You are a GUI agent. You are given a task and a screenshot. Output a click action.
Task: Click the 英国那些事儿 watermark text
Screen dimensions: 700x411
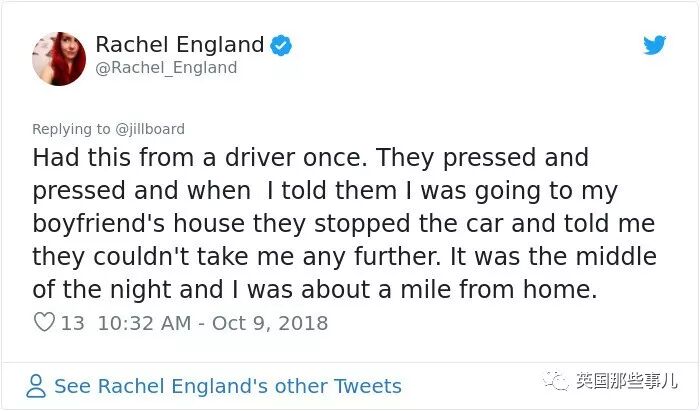tap(625, 381)
